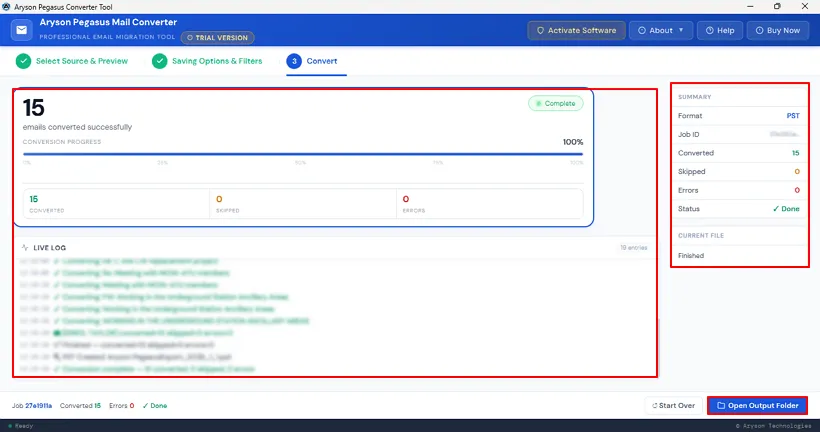820x432 pixels.
Task: Click the key icon in Activate Software
Action: pyautogui.click(x=540, y=30)
